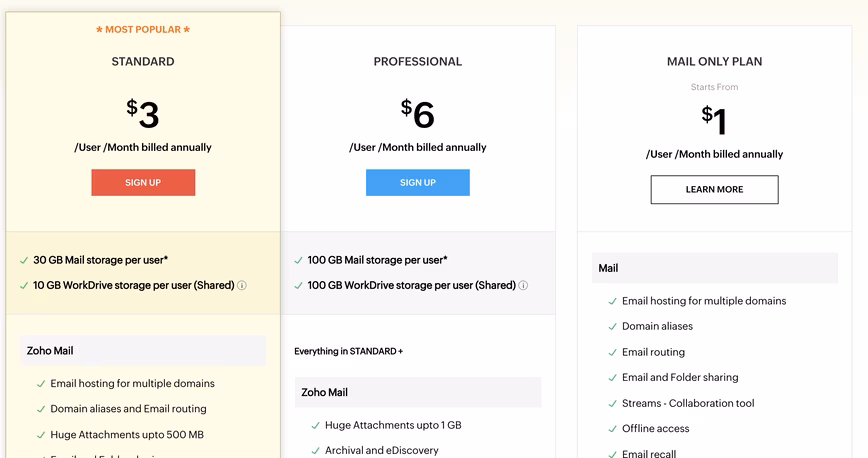Click Email and Folder sharing in Mail Only Plan

(680, 378)
